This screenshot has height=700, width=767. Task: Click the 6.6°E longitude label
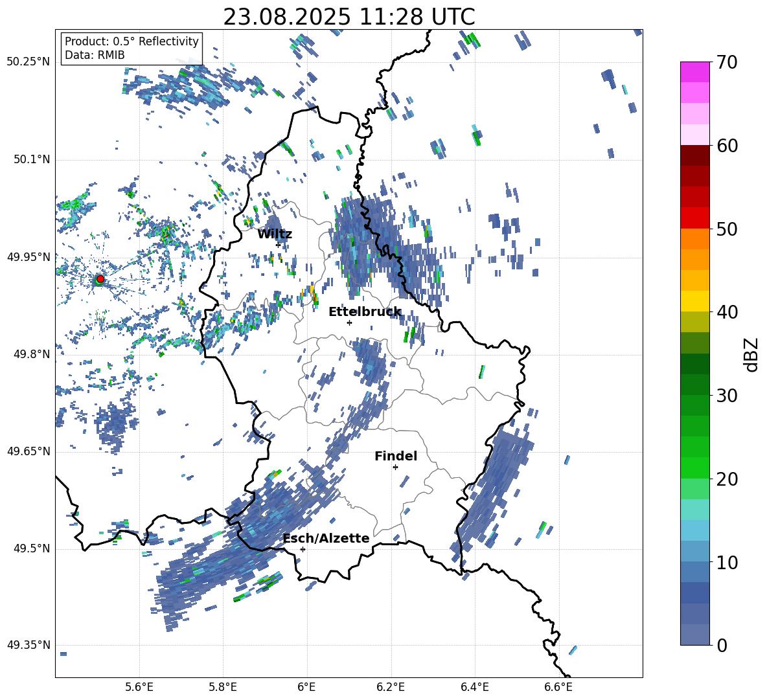pos(558,687)
